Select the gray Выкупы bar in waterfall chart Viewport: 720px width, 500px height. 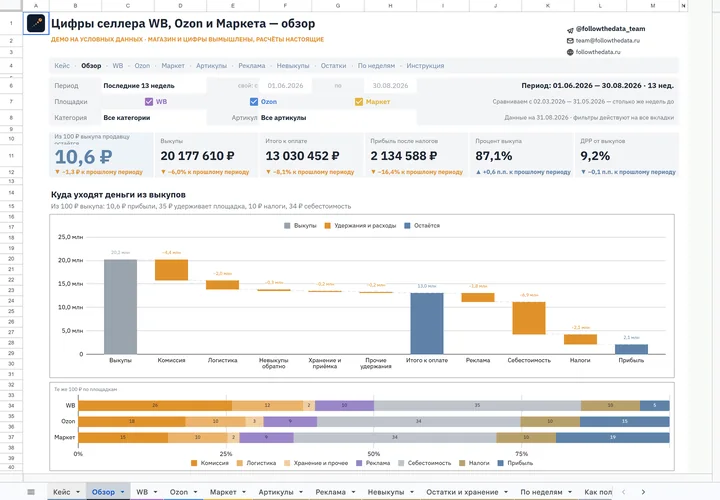click(120, 307)
